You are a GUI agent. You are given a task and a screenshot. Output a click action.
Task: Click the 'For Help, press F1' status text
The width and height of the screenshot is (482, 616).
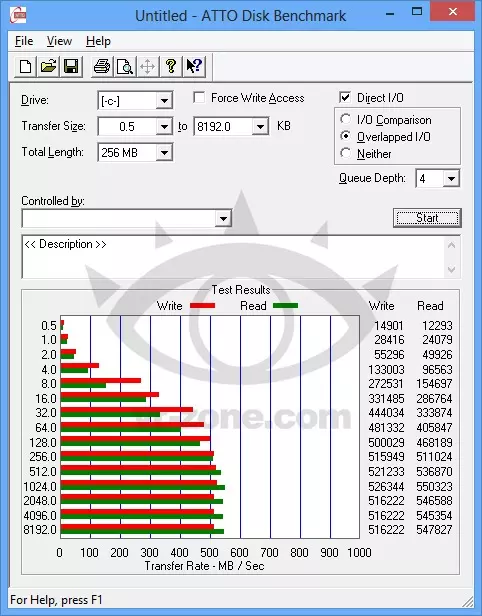tap(56, 600)
